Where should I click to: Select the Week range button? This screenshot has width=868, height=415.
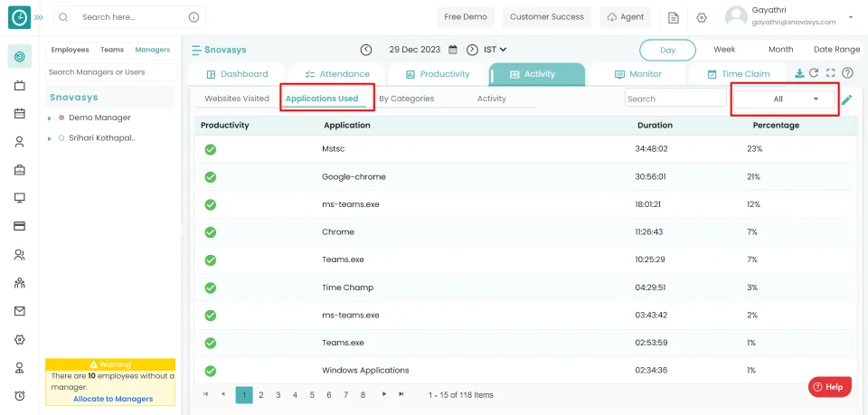tap(724, 49)
